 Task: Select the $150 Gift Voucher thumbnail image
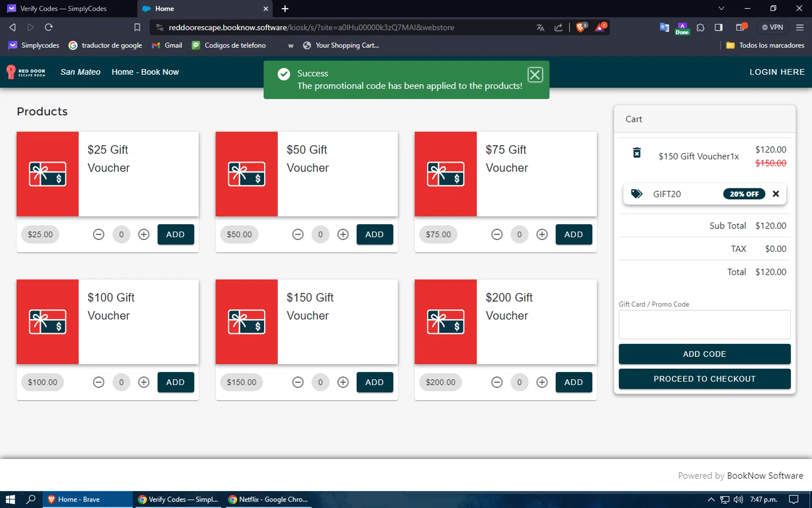point(247,322)
